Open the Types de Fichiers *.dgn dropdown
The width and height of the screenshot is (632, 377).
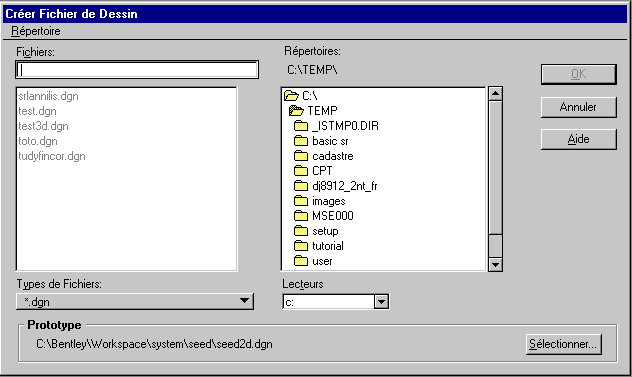(135, 302)
